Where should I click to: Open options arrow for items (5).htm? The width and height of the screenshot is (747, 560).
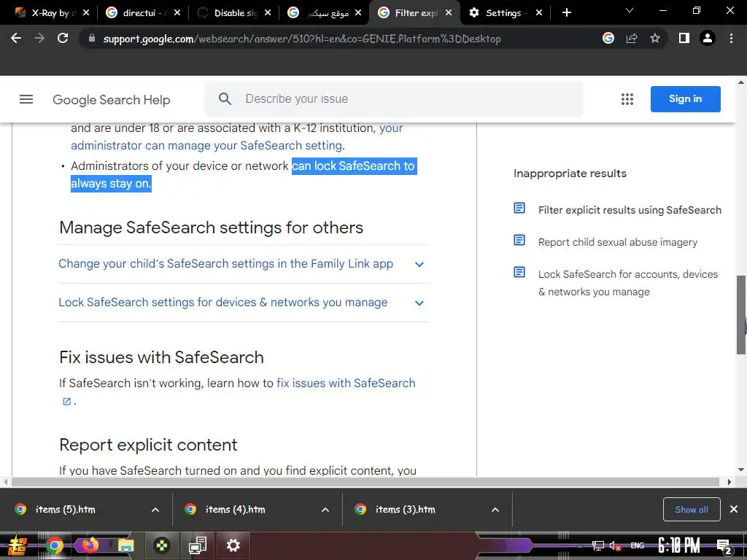(155, 510)
